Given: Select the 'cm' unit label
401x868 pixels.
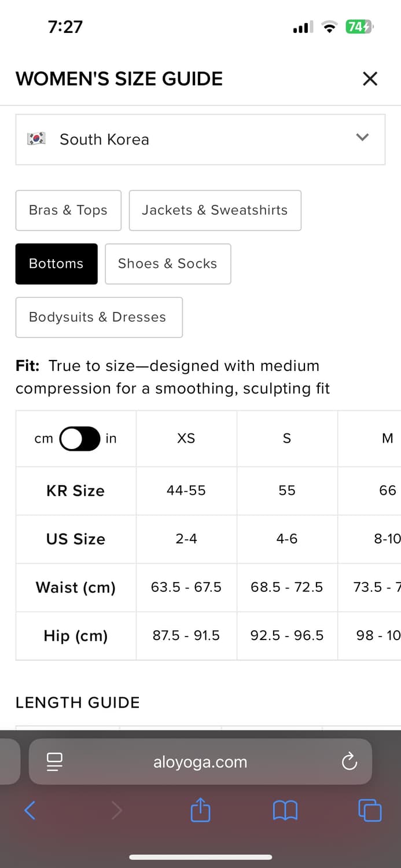Looking at the screenshot, I should pos(44,439).
